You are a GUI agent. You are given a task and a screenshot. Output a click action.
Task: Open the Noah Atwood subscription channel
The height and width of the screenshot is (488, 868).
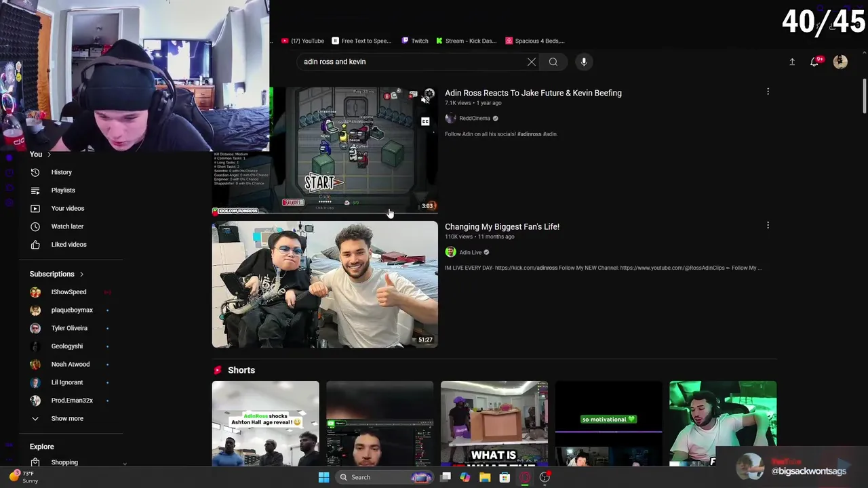[x=70, y=365]
